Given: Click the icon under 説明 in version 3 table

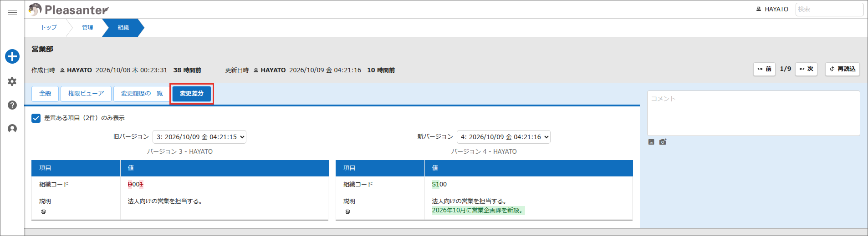Looking at the screenshot, I should (43, 212).
